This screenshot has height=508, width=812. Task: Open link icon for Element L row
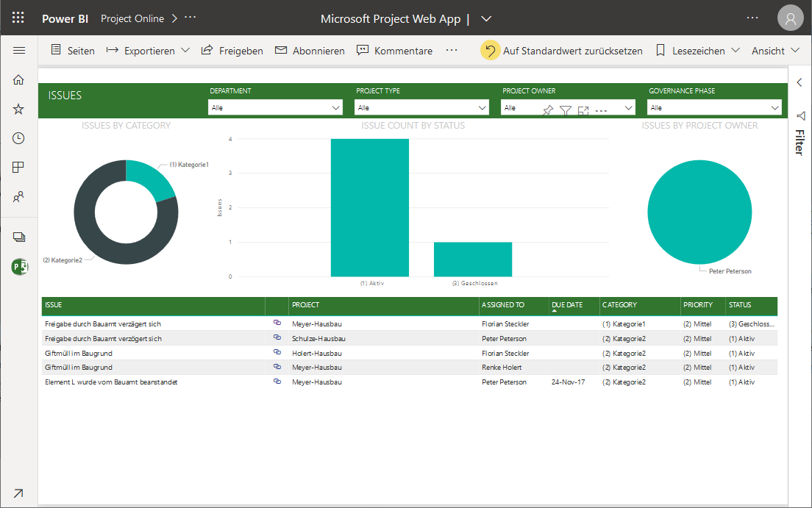[277, 381]
